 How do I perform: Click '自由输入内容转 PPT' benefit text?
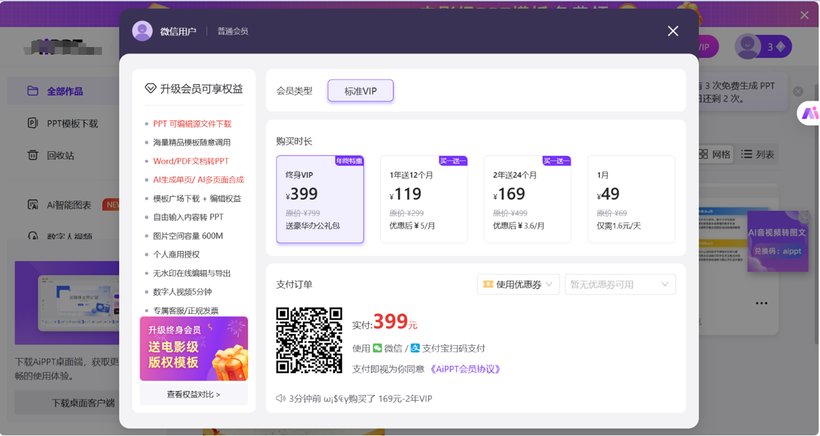coord(188,217)
